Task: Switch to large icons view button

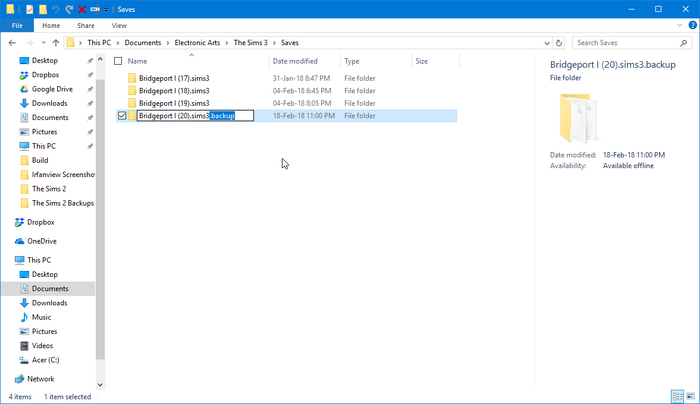Action: click(x=690, y=396)
